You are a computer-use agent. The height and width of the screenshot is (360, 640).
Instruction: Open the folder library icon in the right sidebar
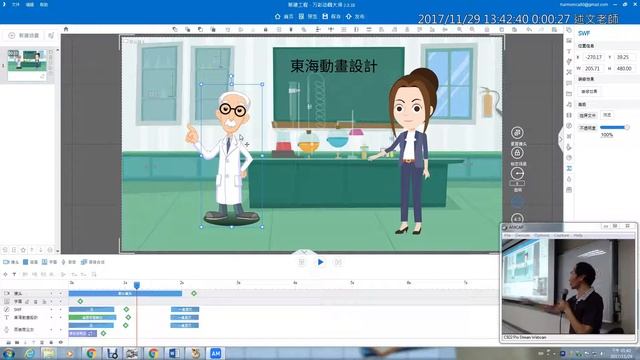[569, 93]
